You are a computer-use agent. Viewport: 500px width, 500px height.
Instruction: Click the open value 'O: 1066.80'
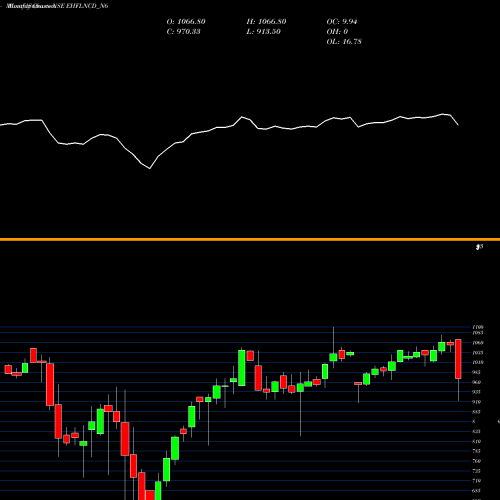(x=186, y=22)
